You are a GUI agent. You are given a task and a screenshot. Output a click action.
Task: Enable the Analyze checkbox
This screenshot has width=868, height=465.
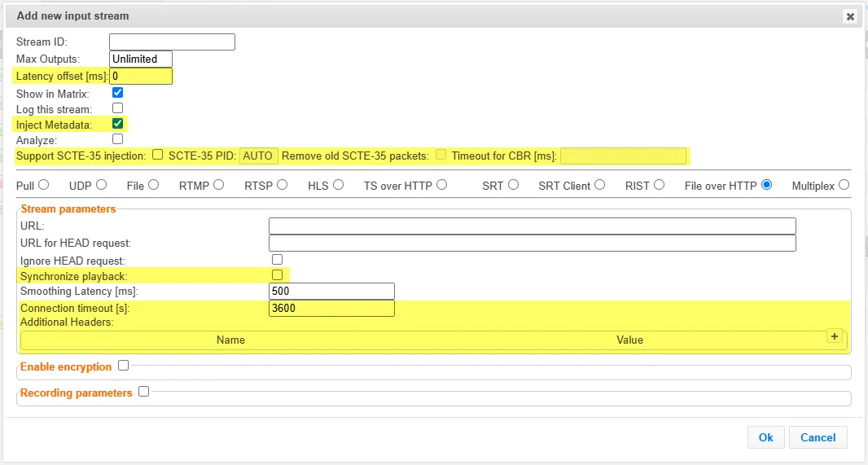tap(117, 139)
